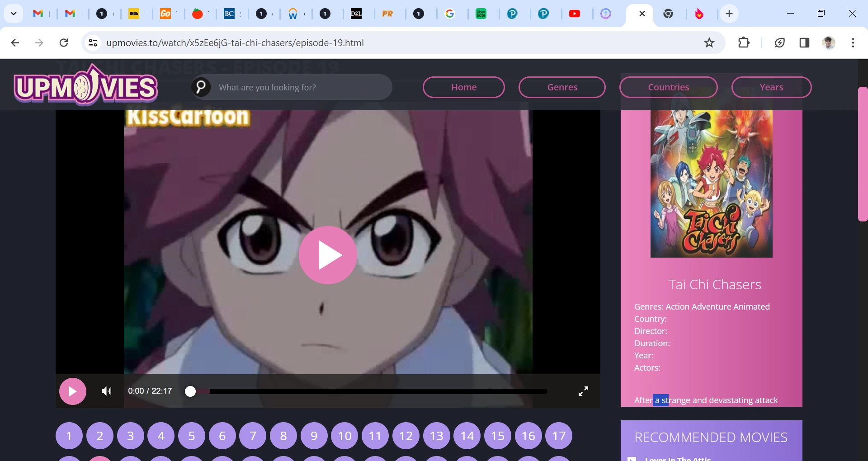Image resolution: width=868 pixels, height=461 pixels.
Task: Switch to the Google tab
Action: click(450, 14)
